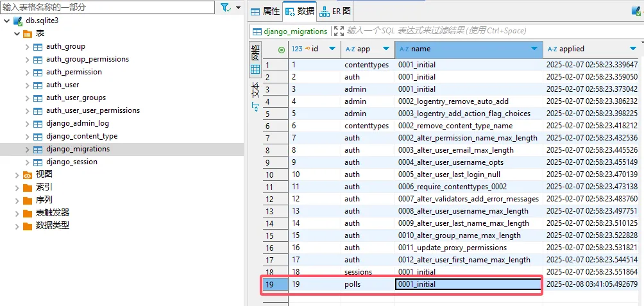Select the db.sqlite3 database icon
Screen dimensions: 644x306
point(18,21)
